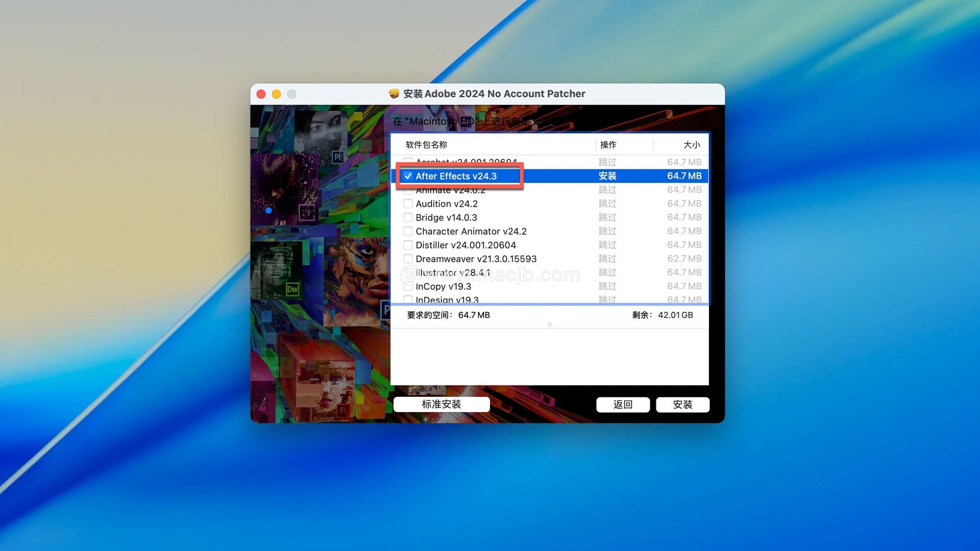
Task: Click the 软件包名称 column header
Action: (426, 145)
